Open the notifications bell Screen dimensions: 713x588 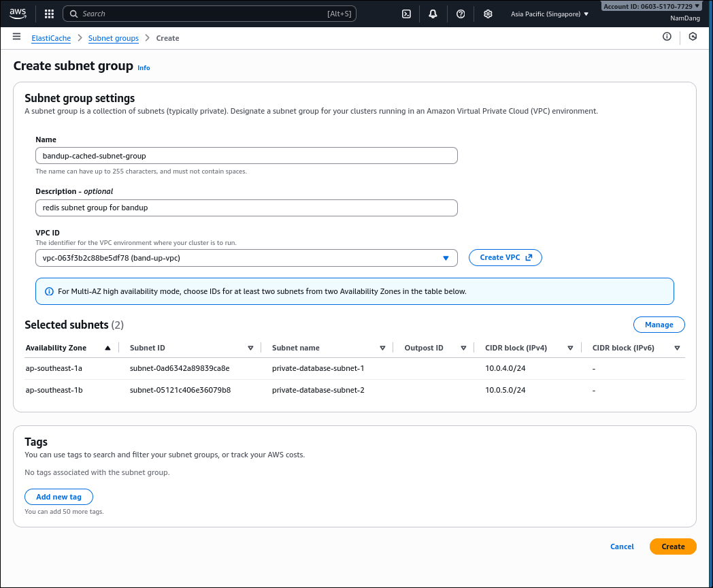click(x=433, y=14)
